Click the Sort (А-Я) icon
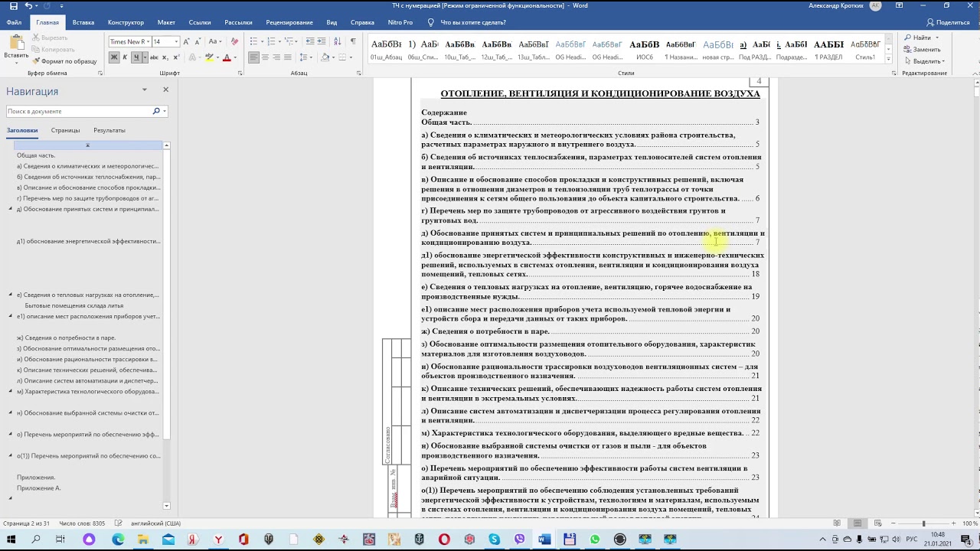The width and height of the screenshot is (980, 551). click(x=338, y=41)
